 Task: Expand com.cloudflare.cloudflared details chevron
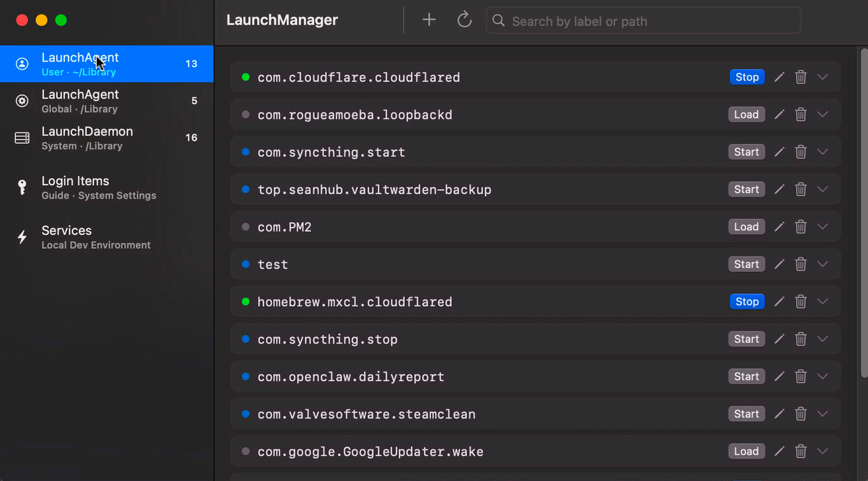click(x=823, y=77)
